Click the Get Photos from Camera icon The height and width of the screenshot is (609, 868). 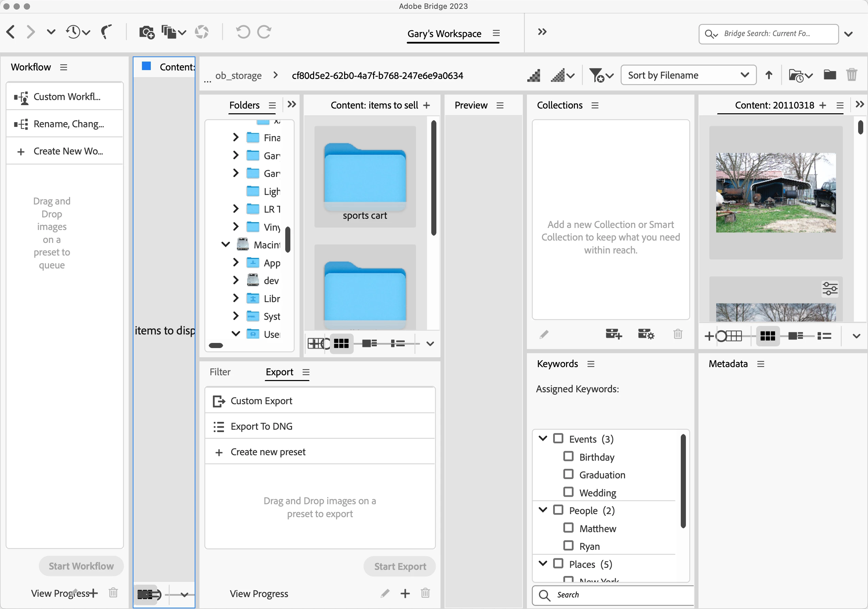147,32
